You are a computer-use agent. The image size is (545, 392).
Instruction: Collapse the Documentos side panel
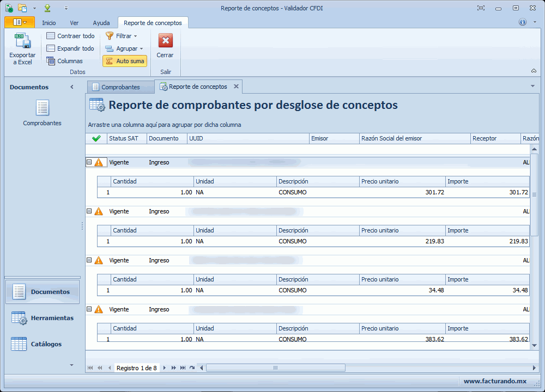pyautogui.click(x=72, y=87)
